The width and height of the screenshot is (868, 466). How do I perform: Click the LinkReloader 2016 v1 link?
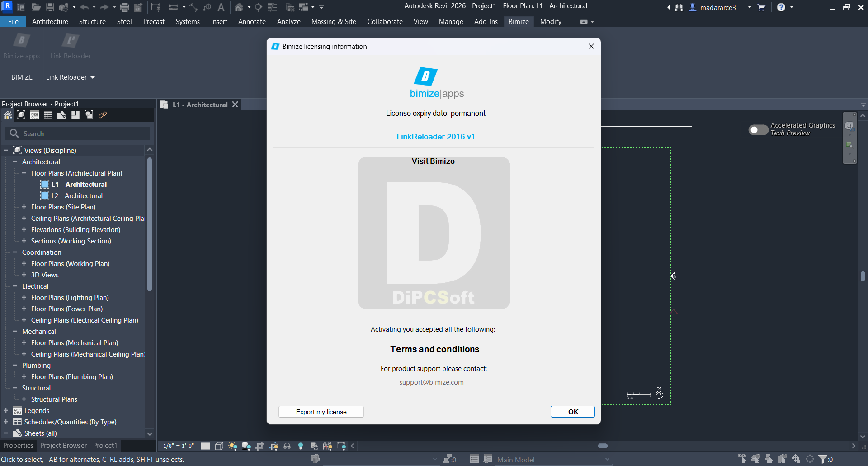436,137
